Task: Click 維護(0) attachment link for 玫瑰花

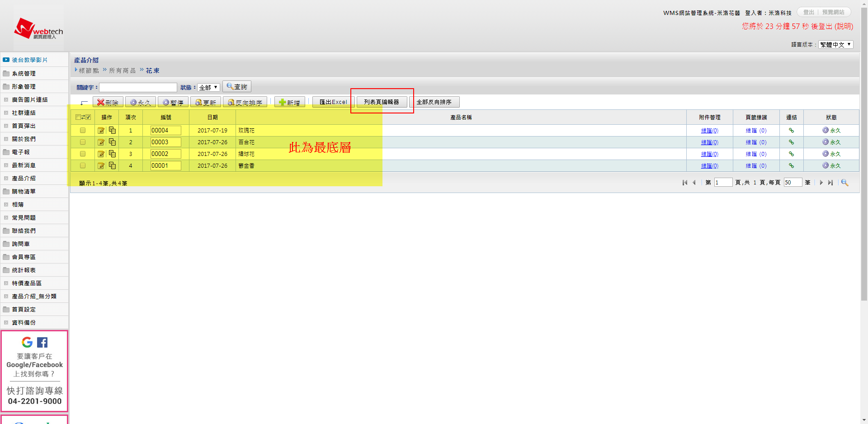Action: (709, 131)
